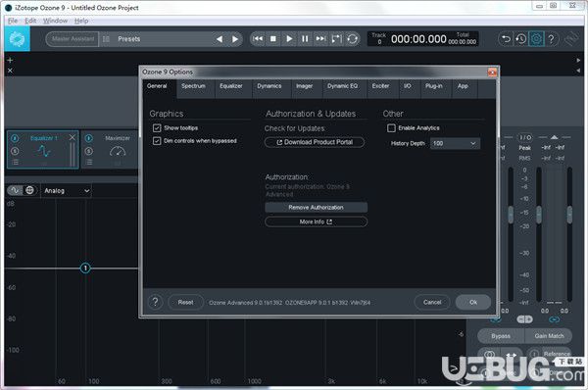Click Gain Match button

coord(549,336)
